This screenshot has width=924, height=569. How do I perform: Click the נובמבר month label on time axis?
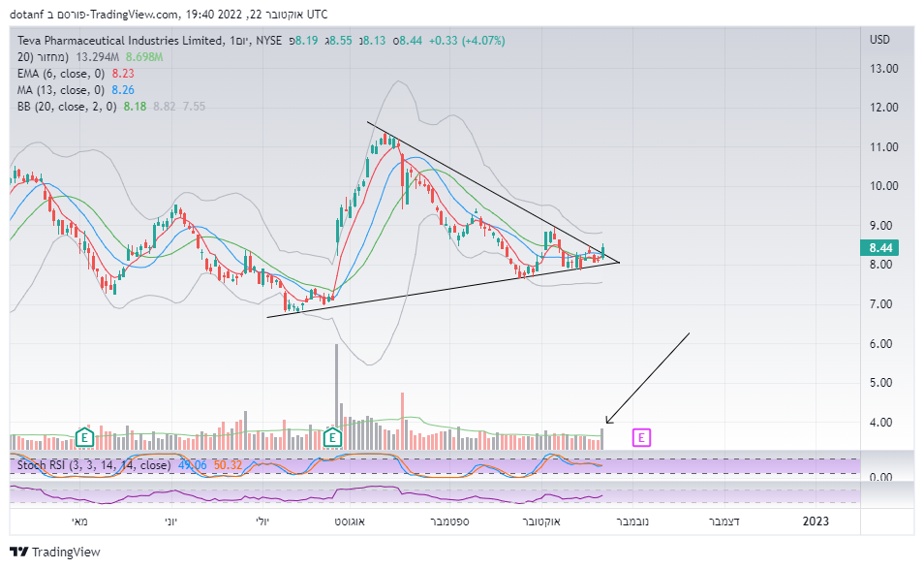632,522
